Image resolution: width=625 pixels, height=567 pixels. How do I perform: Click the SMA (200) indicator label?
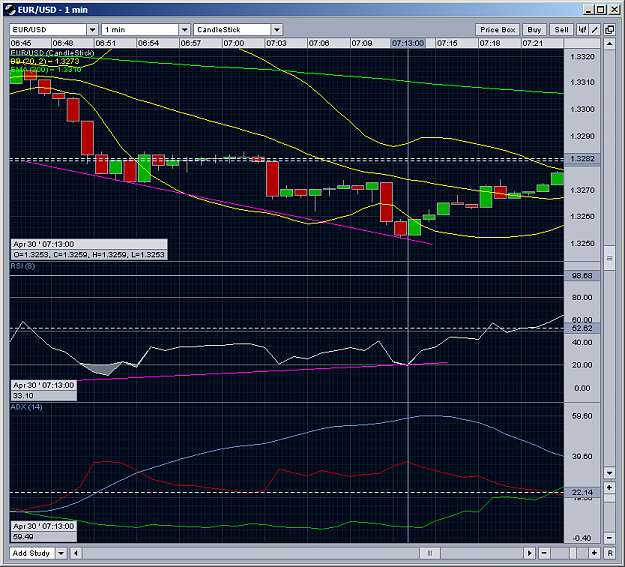pyautogui.click(x=46, y=69)
